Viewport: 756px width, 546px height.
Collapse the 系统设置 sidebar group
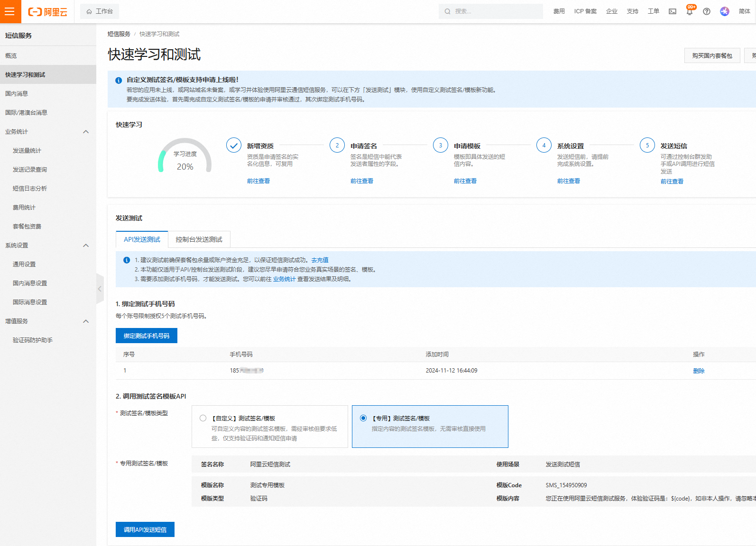(x=86, y=246)
